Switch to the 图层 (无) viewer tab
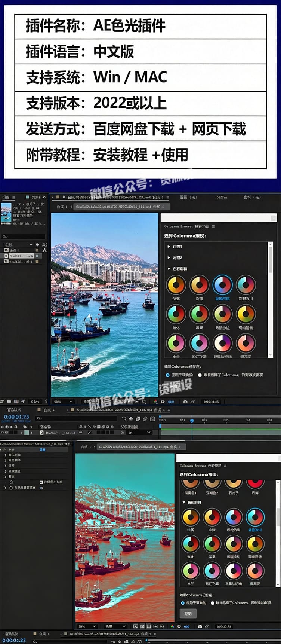281x644 pixels. (188, 197)
